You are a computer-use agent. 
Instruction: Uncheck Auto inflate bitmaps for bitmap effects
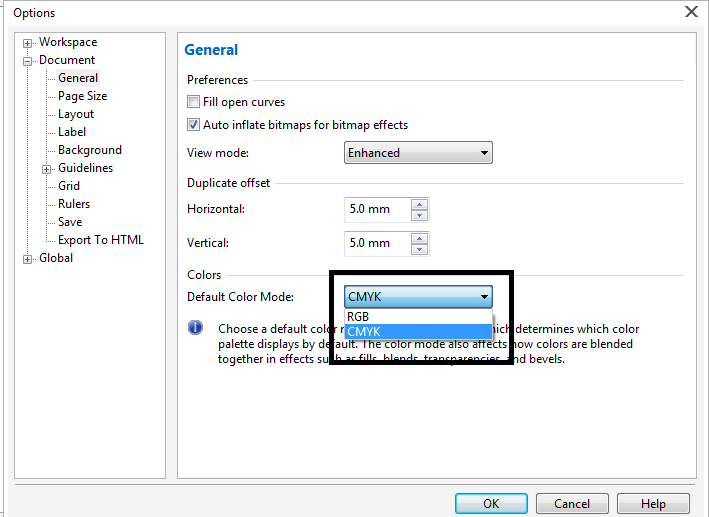coord(194,125)
